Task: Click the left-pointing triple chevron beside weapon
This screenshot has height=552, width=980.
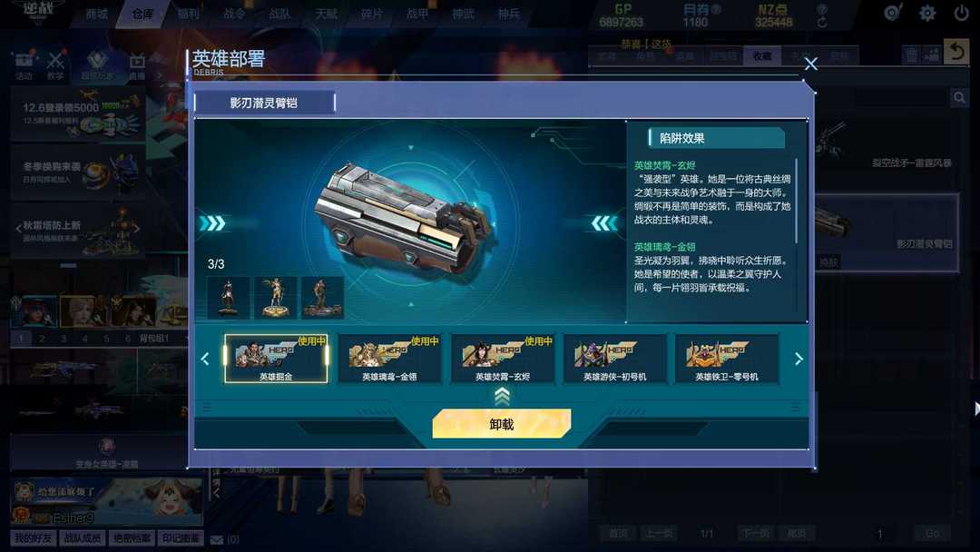Action: point(603,223)
